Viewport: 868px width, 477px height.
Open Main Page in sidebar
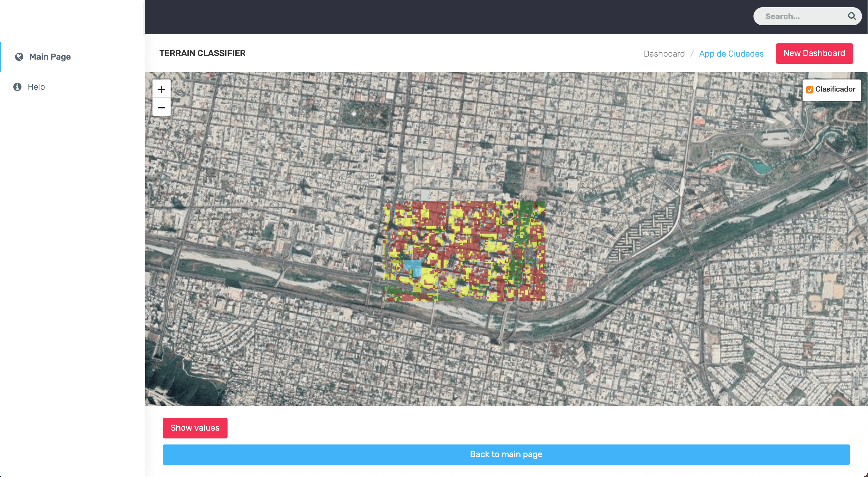(x=50, y=57)
